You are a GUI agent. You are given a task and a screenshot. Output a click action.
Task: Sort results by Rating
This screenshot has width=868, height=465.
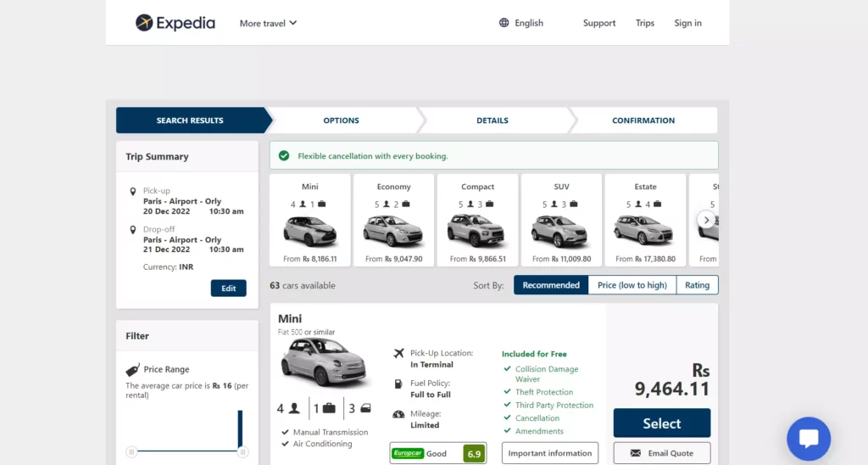697,285
